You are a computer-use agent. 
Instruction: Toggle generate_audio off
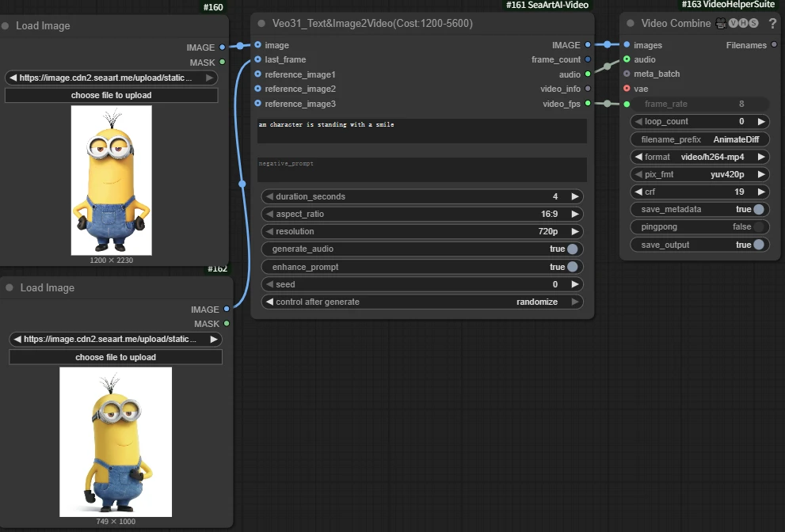[572, 249]
